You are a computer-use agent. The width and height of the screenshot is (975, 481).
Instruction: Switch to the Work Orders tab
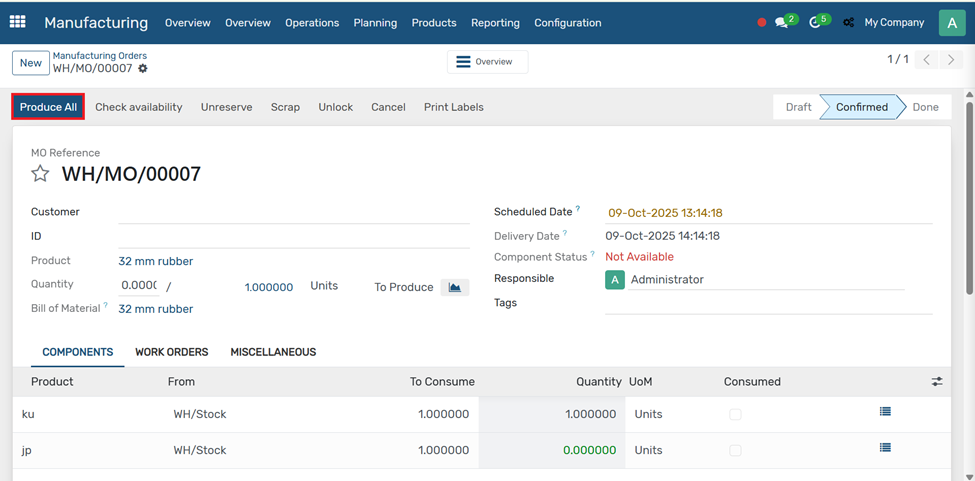point(171,352)
